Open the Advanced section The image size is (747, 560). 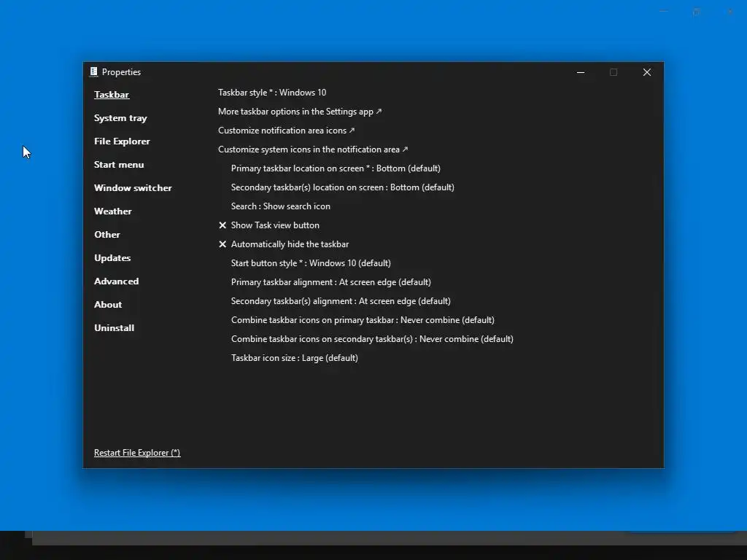[116, 281]
